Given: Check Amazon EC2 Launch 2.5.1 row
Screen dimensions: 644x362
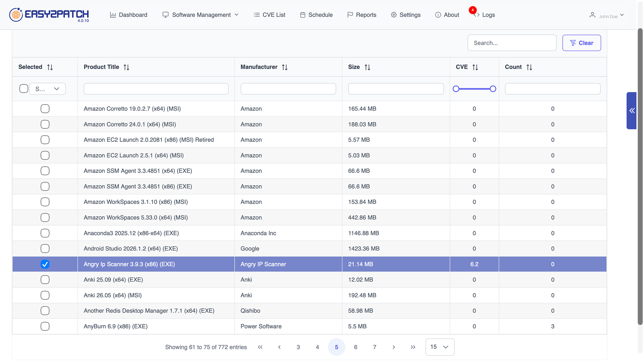Looking at the screenshot, I should coord(45,155).
